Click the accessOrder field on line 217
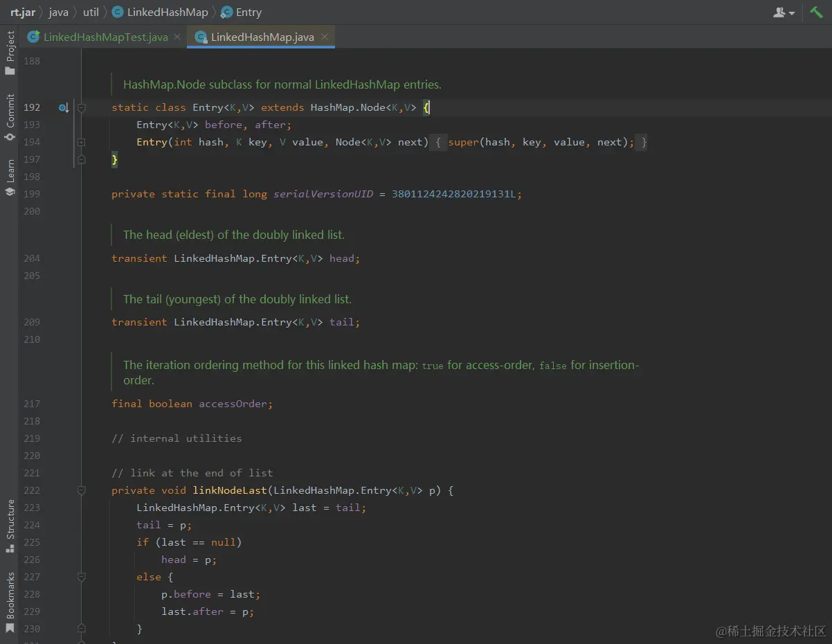This screenshot has width=832, height=644. [x=233, y=404]
